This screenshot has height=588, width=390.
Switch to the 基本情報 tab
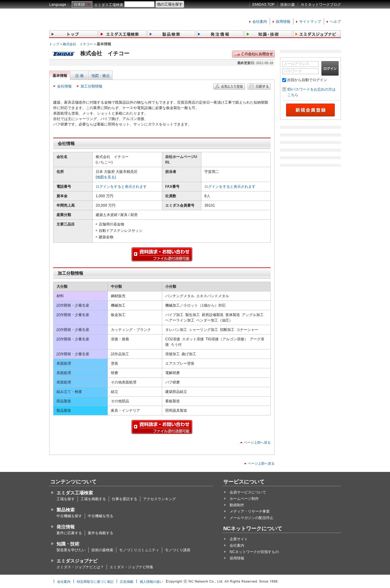[60, 76]
